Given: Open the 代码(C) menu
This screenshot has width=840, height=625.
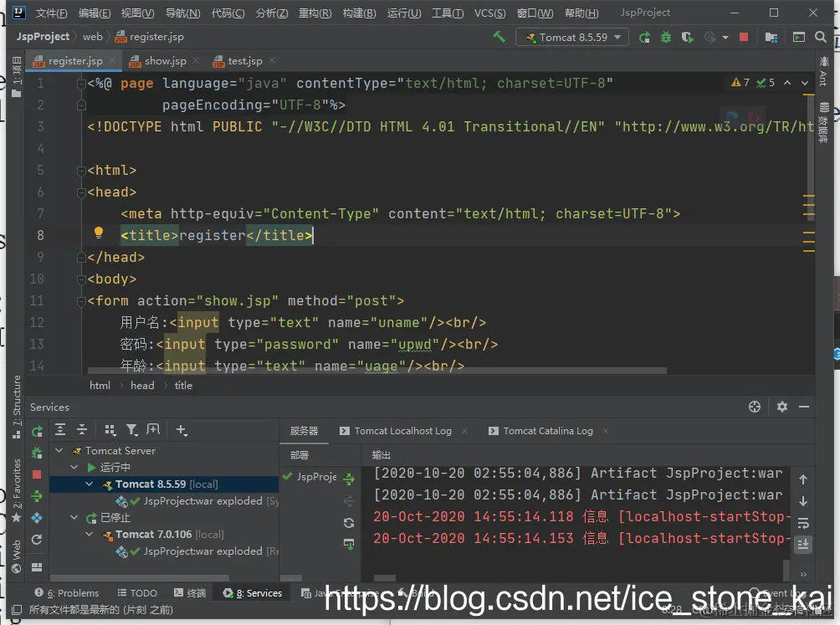Looking at the screenshot, I should (x=228, y=13).
